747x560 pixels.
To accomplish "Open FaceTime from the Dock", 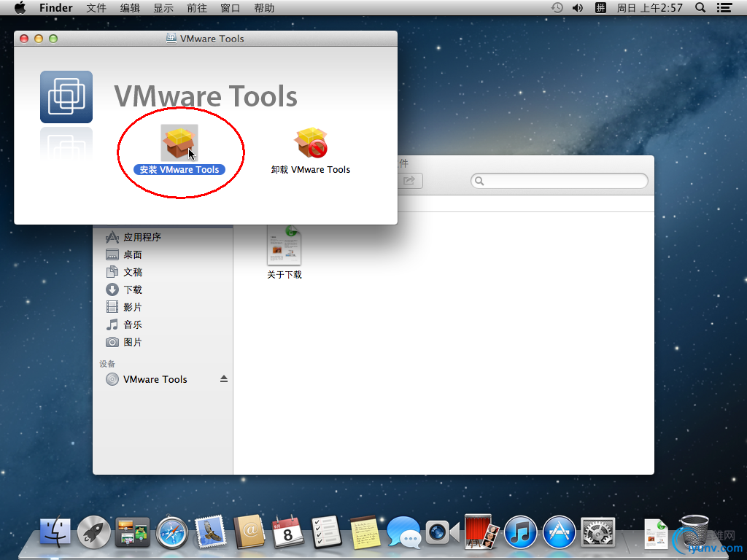I will point(443,532).
